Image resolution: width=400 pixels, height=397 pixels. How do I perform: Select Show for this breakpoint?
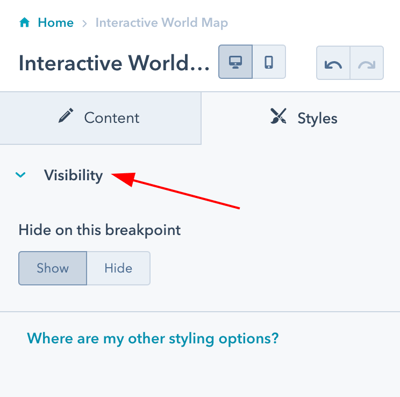(x=53, y=268)
